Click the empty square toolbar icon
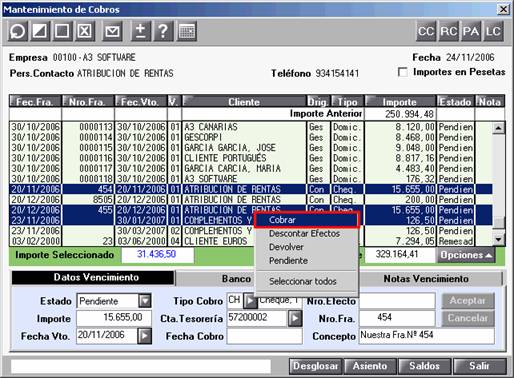514x378 pixels. coord(62,31)
